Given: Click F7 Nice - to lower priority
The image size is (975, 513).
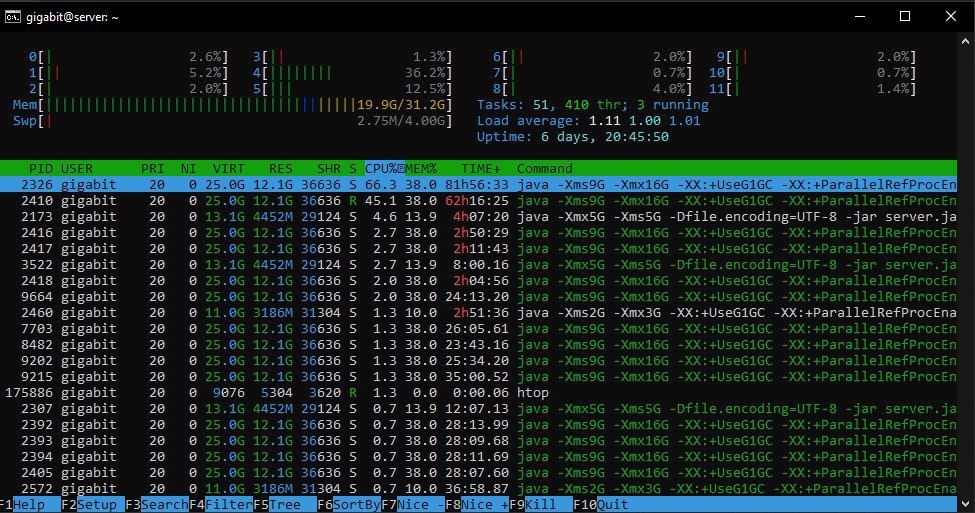Looking at the screenshot, I should click(413, 504).
